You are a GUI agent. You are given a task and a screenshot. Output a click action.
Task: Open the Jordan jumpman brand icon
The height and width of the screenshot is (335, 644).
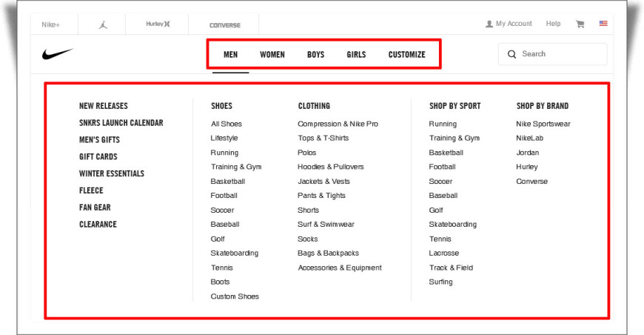103,24
